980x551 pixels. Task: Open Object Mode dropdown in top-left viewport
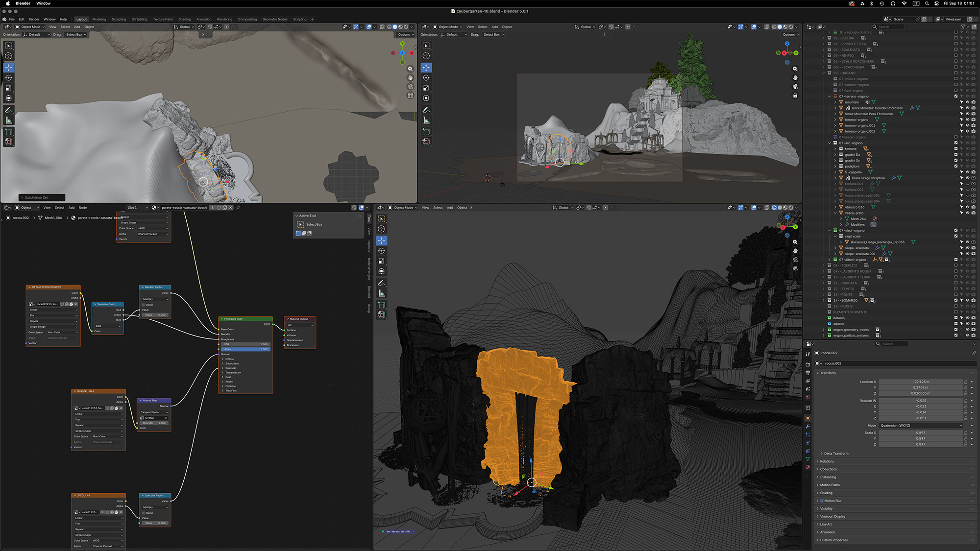pos(30,27)
